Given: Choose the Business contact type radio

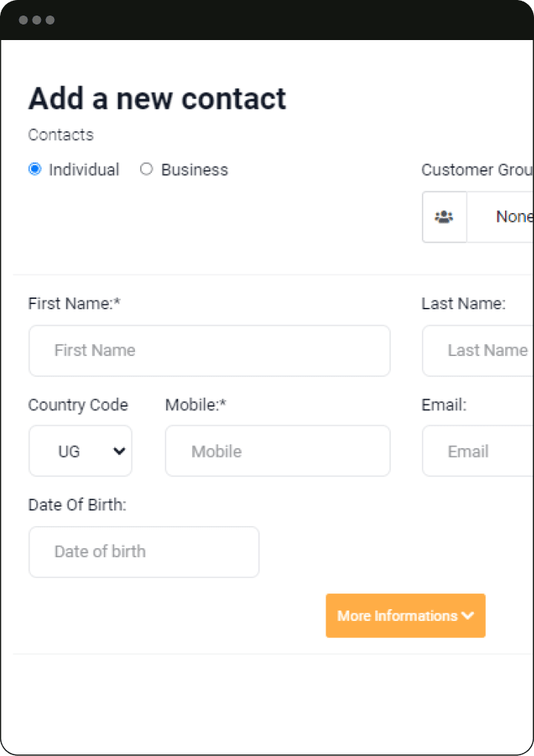Looking at the screenshot, I should click(x=147, y=169).
